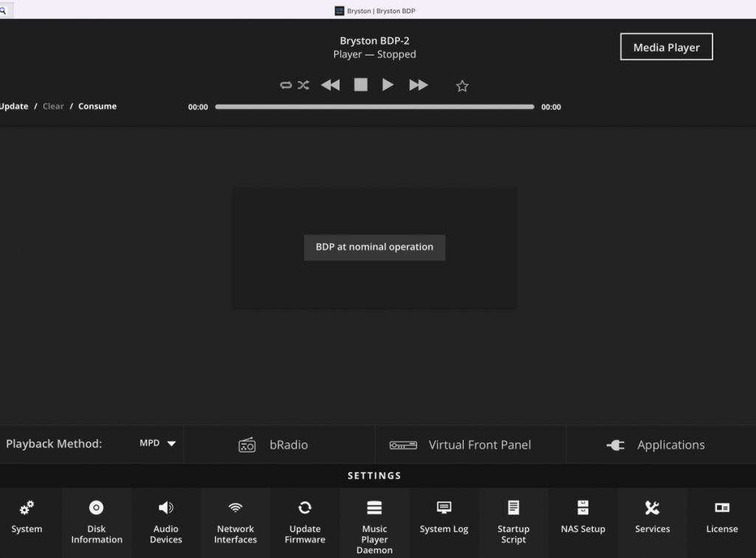Toggle the shuffle playback icon

click(x=303, y=86)
